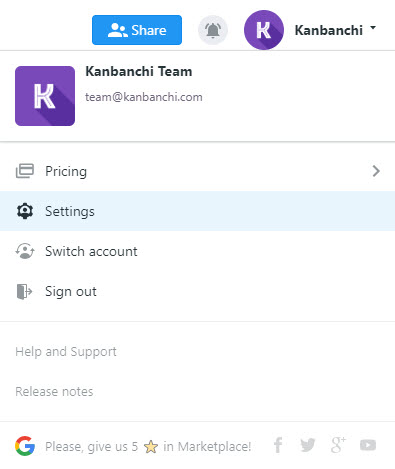
Task: Open Kanbanchi Facebook page icon
Action: tap(278, 445)
